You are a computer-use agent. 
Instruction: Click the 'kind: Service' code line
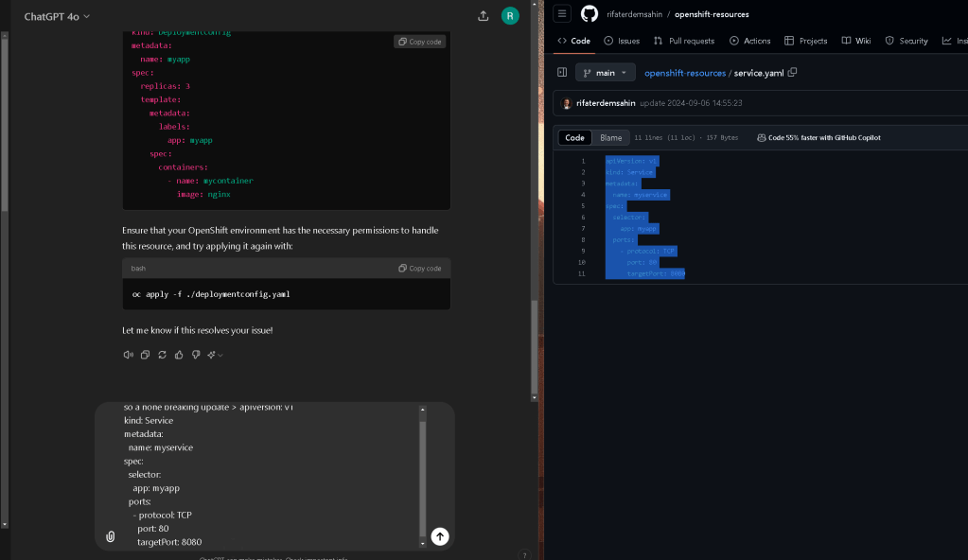(x=629, y=172)
